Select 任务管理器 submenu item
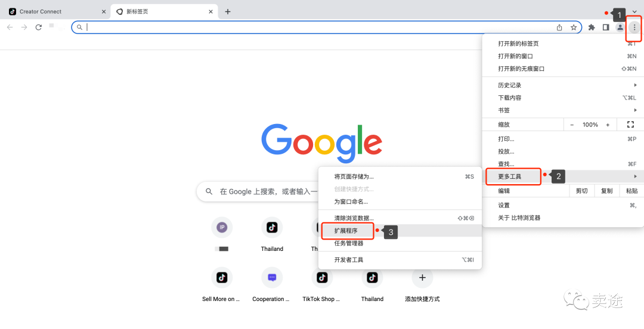 click(x=400, y=243)
